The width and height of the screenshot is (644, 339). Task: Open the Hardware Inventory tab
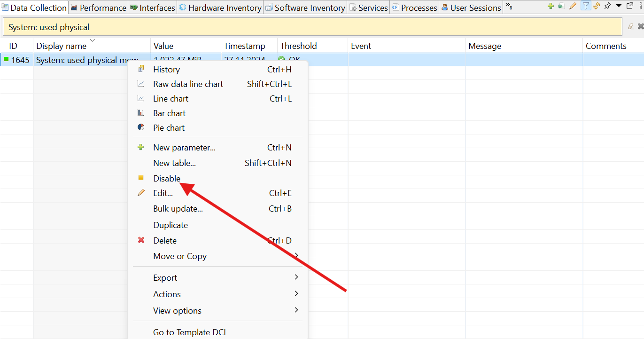[220, 8]
